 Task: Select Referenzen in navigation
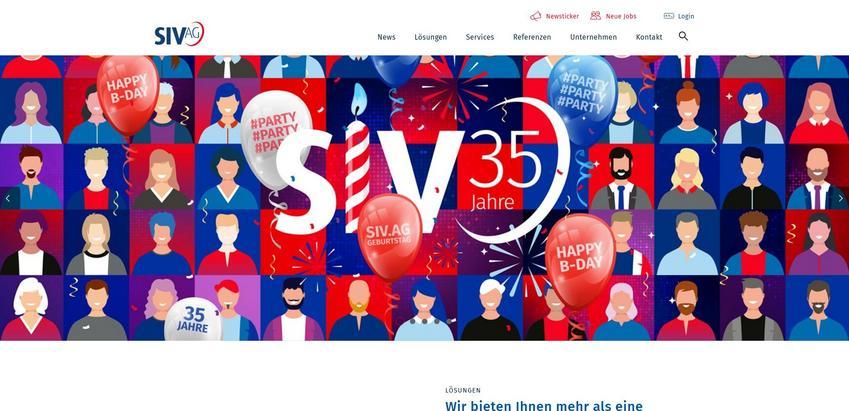coord(532,37)
